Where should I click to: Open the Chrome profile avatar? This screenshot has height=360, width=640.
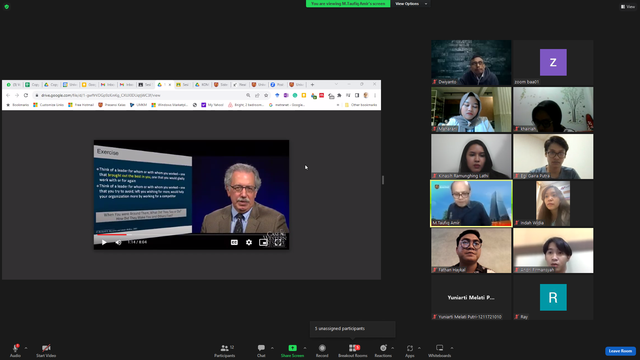366,95
